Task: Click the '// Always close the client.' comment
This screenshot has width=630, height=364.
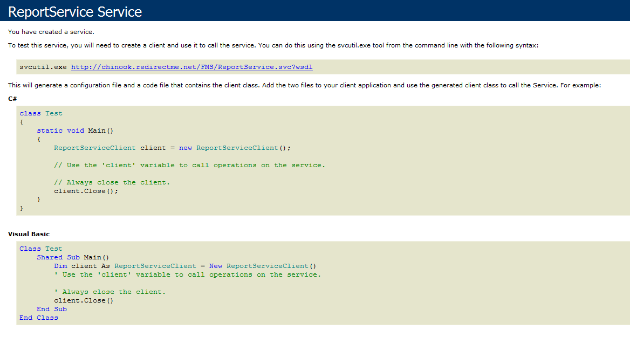Action: click(x=112, y=182)
